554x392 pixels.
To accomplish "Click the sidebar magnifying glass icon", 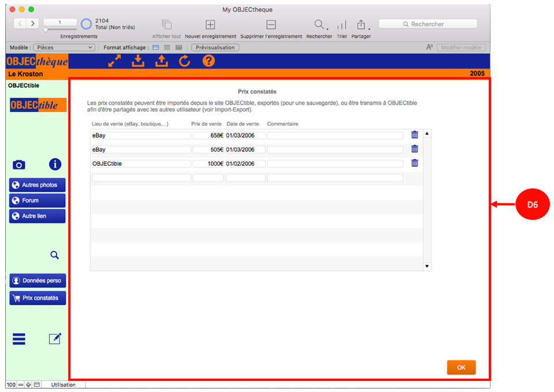I will 54,255.
